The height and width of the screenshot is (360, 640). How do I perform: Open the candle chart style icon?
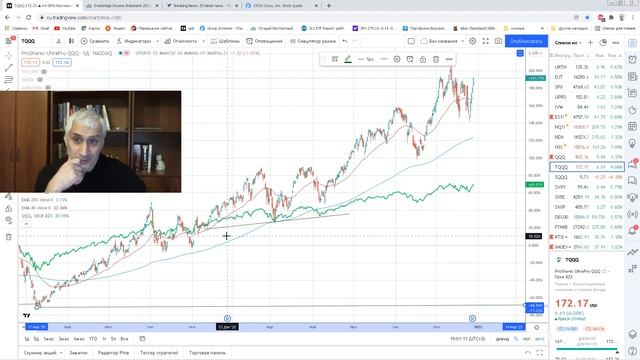(71, 41)
